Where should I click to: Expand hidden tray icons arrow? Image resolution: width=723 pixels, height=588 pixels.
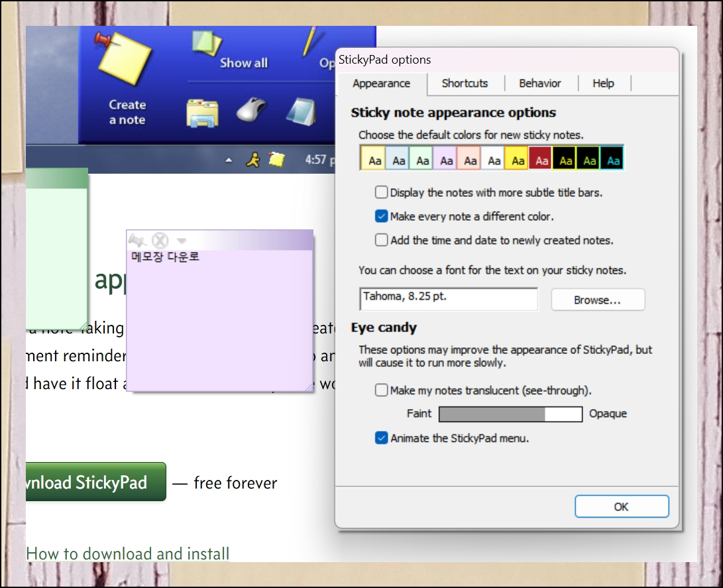(229, 160)
